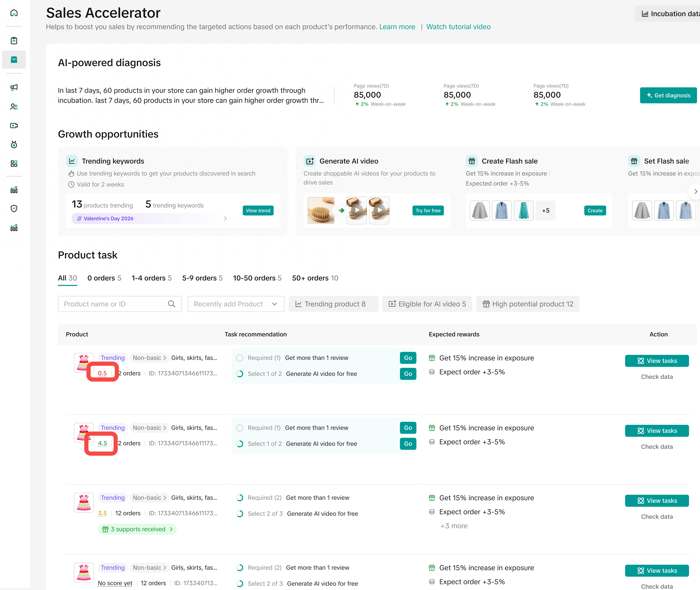Open the Learn more link

coord(397,27)
